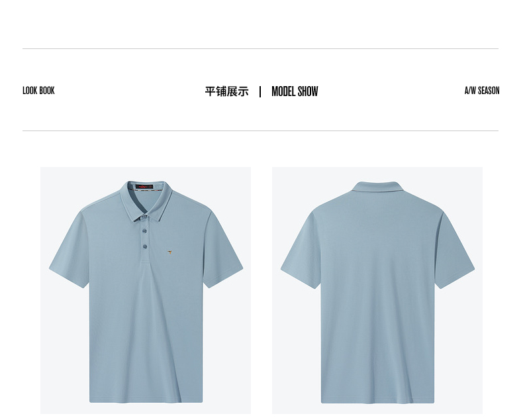Screen dimensions: 523x420
Task: Select the back view polo shirt image
Action: pos(377,290)
